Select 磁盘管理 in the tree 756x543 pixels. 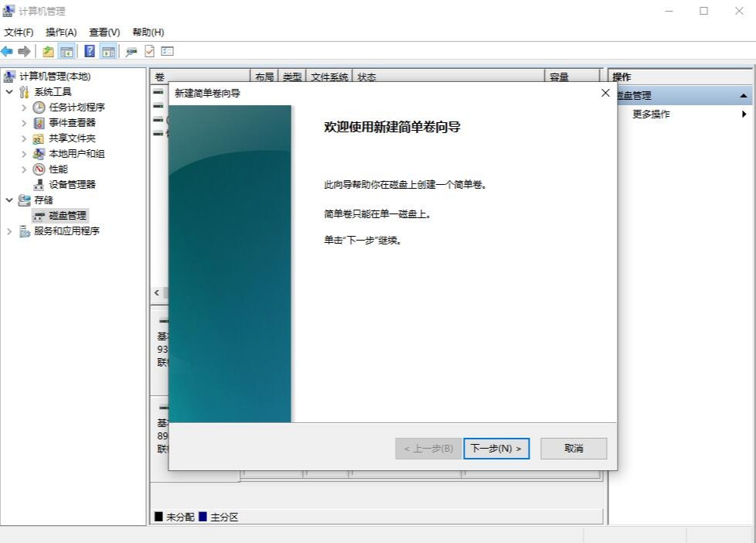coord(67,216)
